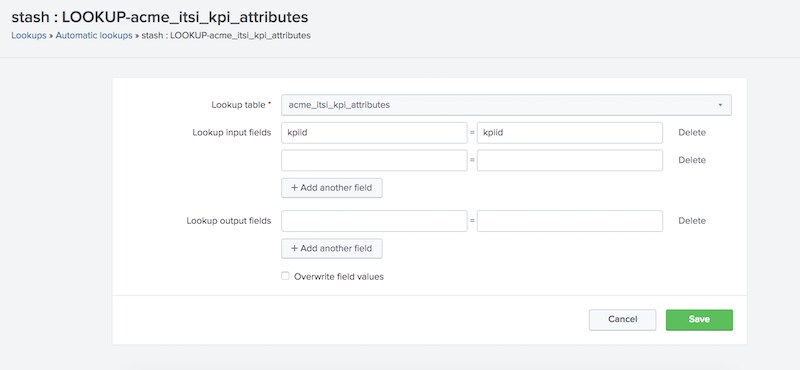This screenshot has width=800, height=370.
Task: Add another field under Lookup output fields
Action: tap(332, 248)
